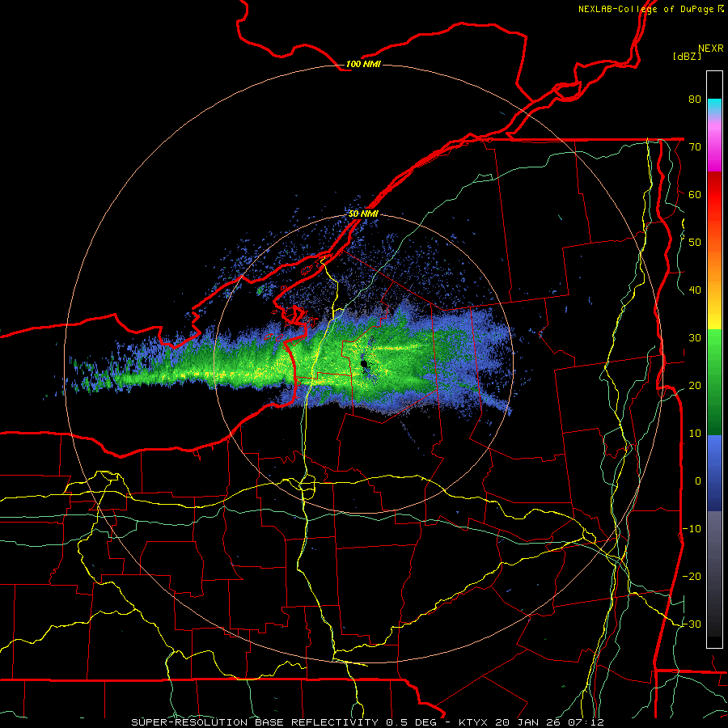Click the -10 value on the dBZ scale
Viewport: 728px width, 728px height.
[692, 528]
